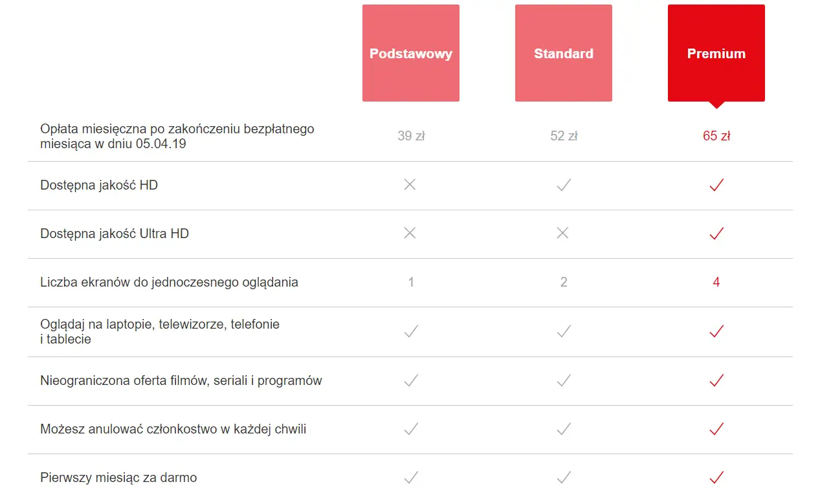Viewport: 820px width, 504px height.
Task: Click the Standard unlimited films checkmark
Action: 564,380
